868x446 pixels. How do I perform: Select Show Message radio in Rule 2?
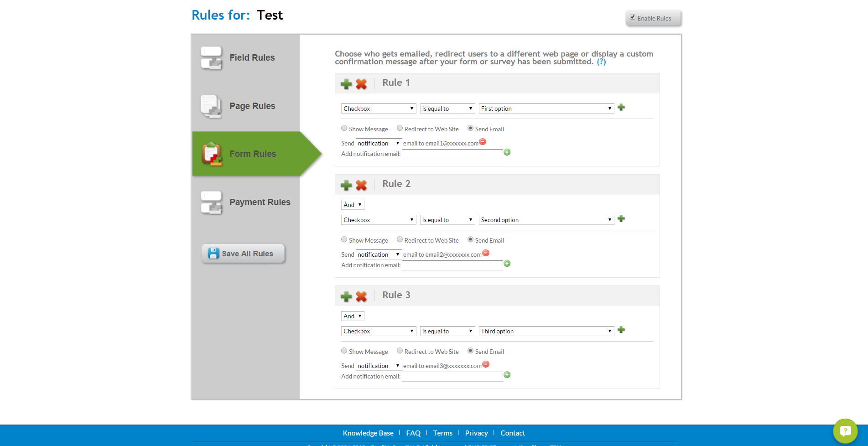coord(344,239)
